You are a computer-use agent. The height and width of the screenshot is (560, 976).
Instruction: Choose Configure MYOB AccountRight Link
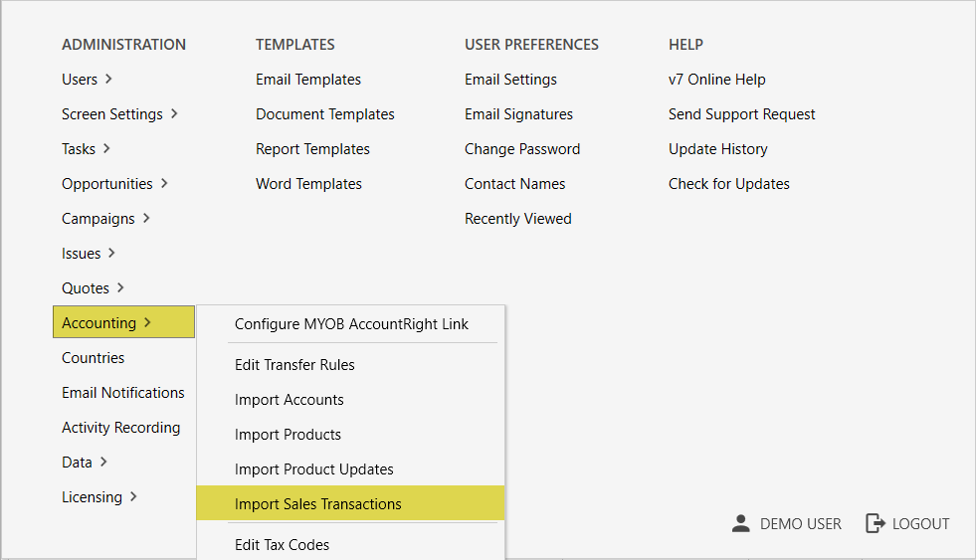pyautogui.click(x=351, y=324)
